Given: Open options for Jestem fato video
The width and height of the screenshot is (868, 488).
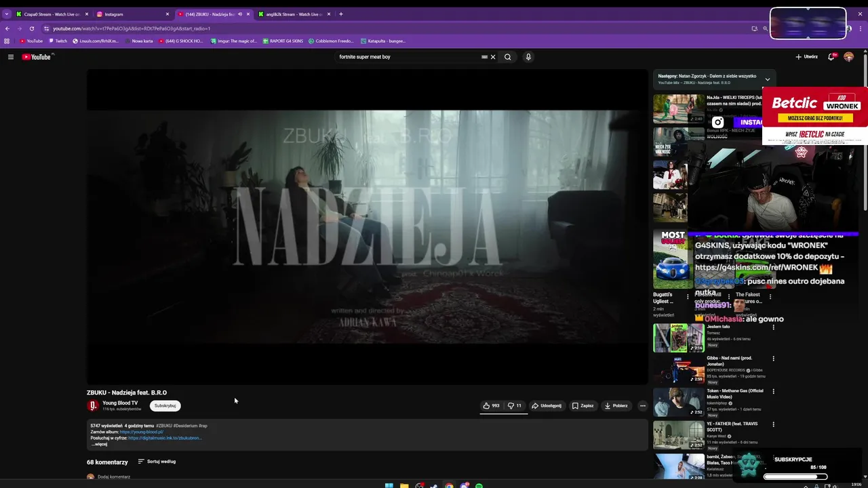Looking at the screenshot, I should 773,327.
